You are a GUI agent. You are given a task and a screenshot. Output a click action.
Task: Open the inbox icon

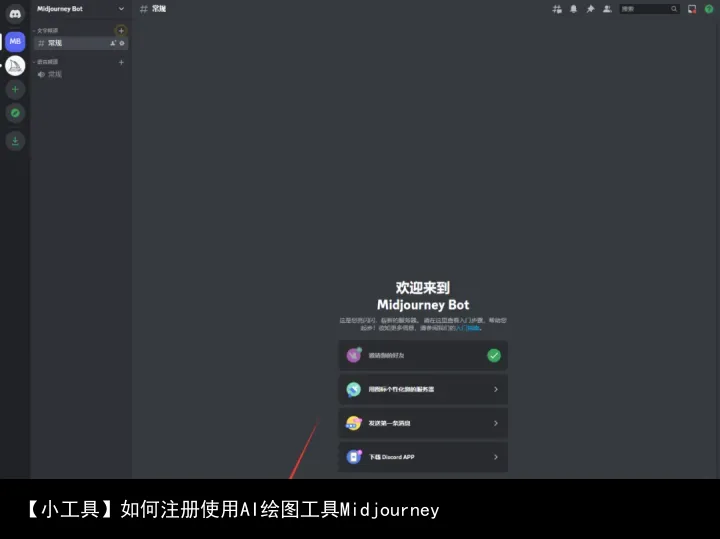pyautogui.click(x=692, y=9)
